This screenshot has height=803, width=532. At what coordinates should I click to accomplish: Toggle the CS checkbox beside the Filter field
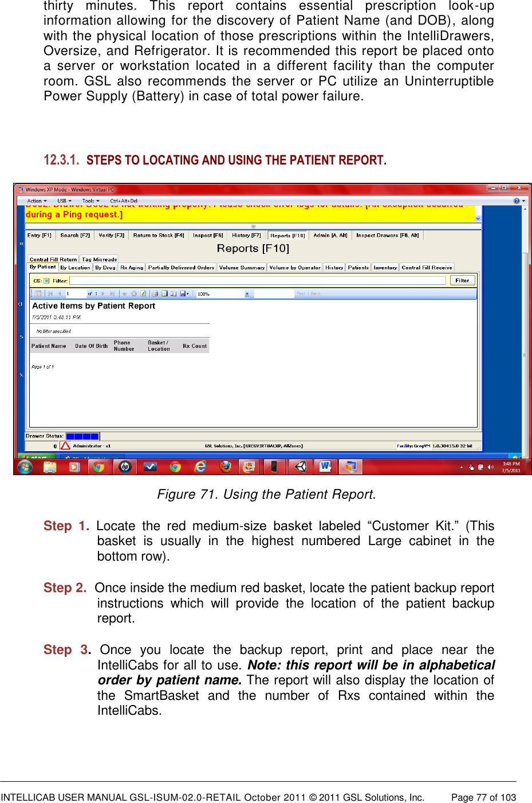click(46, 280)
